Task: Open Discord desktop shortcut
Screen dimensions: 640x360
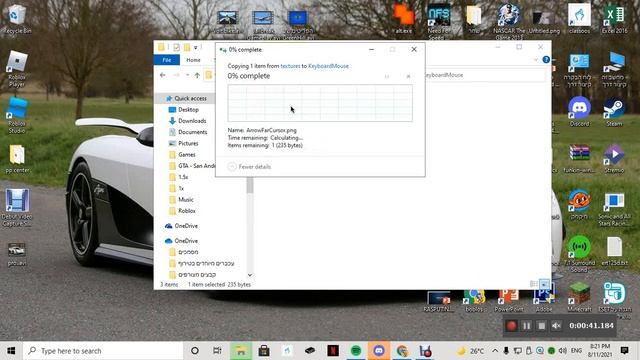Action: [x=579, y=111]
